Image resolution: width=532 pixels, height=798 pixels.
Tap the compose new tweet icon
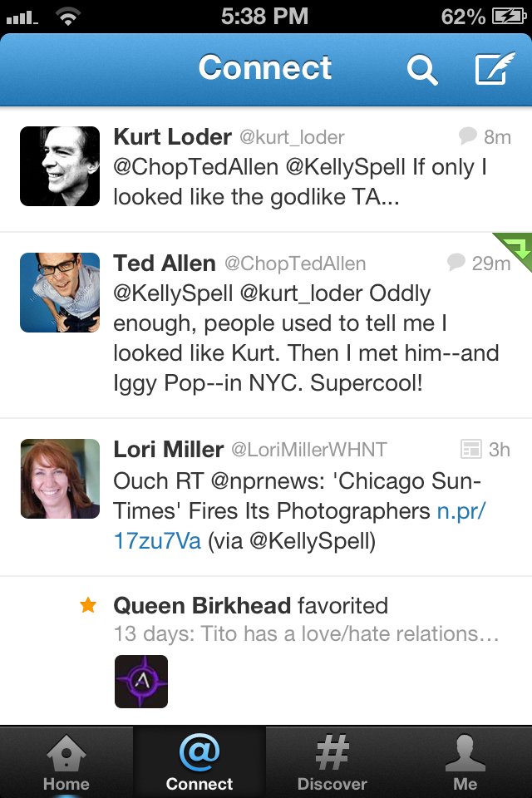(495, 70)
